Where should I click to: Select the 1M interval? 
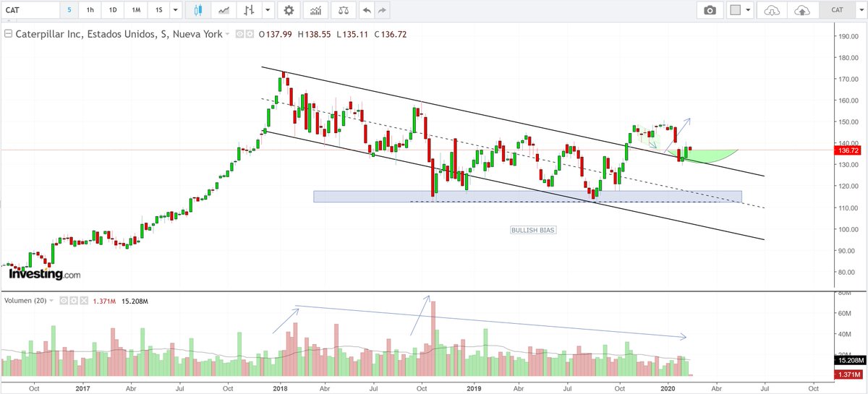tap(135, 10)
